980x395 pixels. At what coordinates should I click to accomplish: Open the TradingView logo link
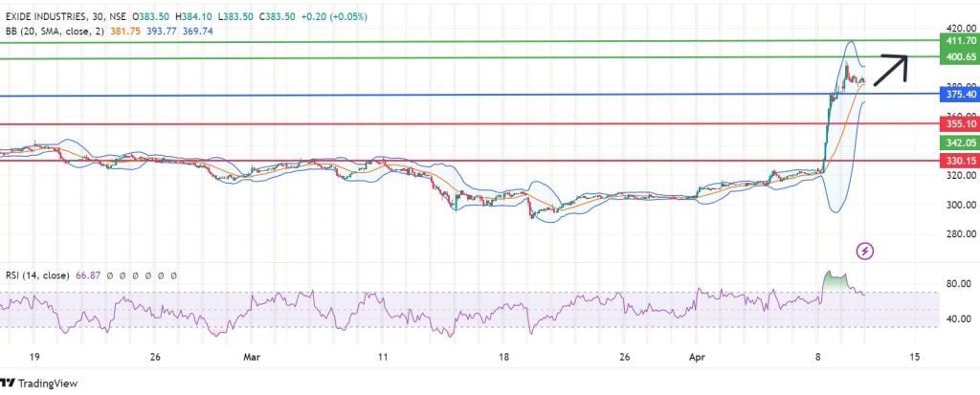pos(38,384)
